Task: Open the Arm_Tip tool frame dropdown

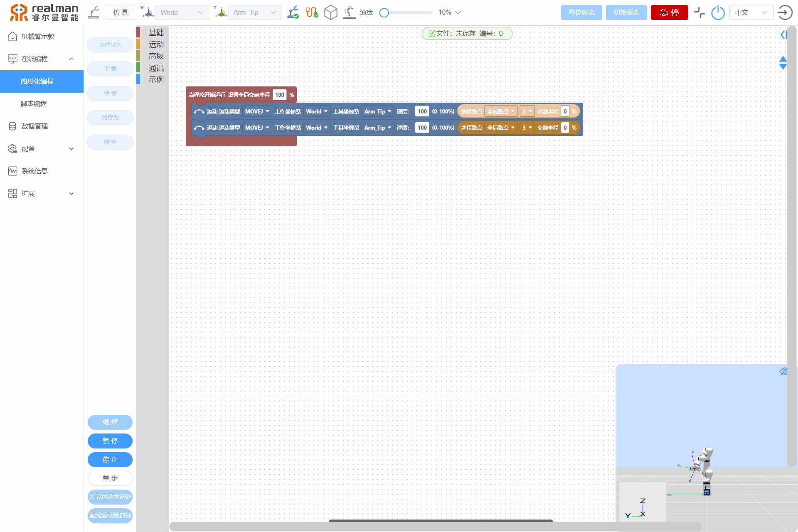Action: [255, 12]
